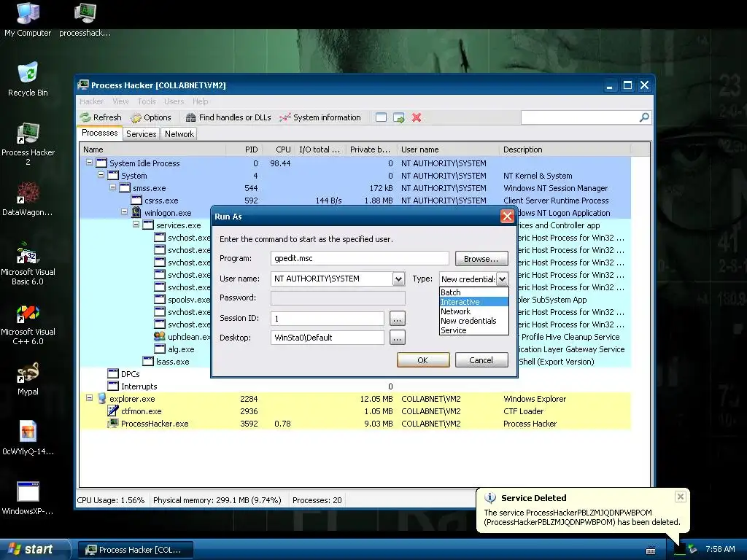Screen dimensions: 747x560
Task: Collapse the System Idle Process tree node
Action: 89,163
